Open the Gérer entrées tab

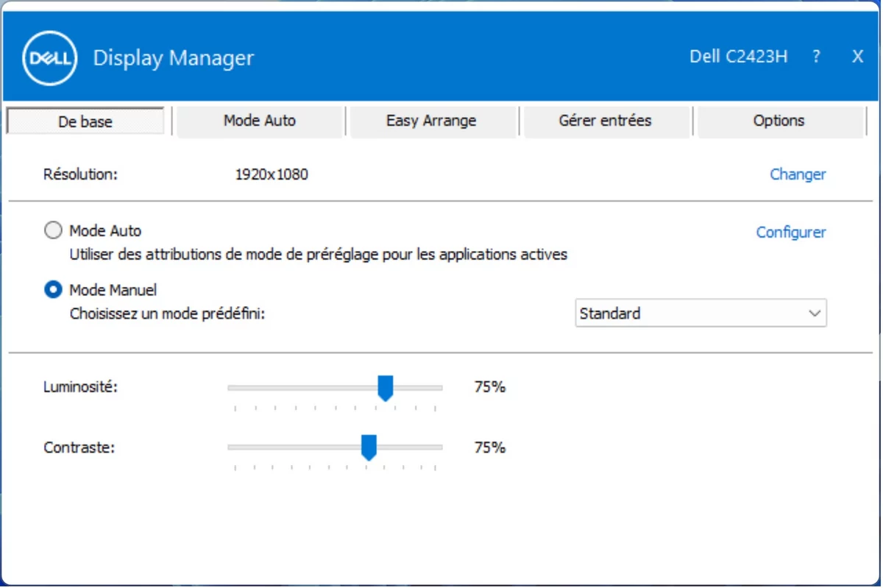605,121
